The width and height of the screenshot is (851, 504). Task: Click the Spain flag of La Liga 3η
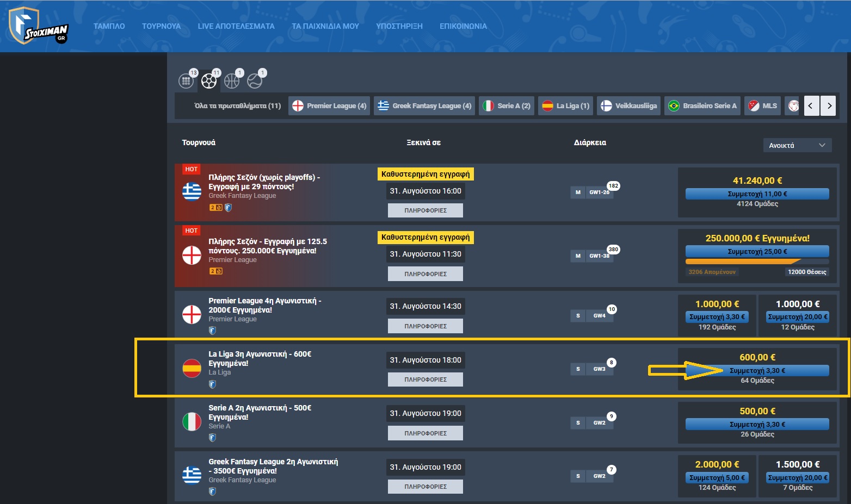click(x=192, y=368)
